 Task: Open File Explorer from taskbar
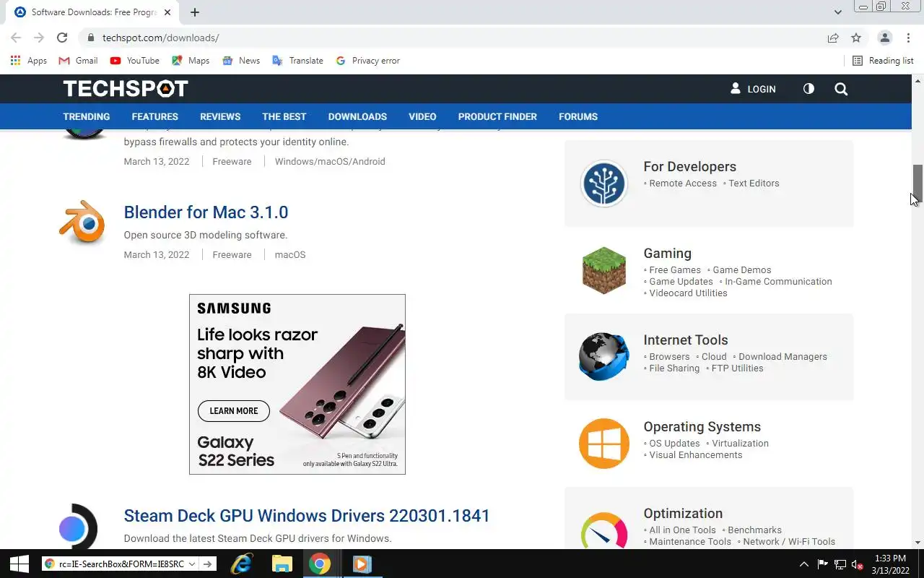[x=282, y=564]
